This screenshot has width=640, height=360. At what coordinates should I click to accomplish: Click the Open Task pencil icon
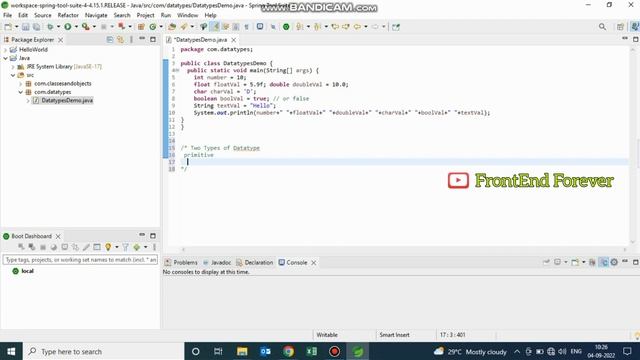(x=184, y=27)
